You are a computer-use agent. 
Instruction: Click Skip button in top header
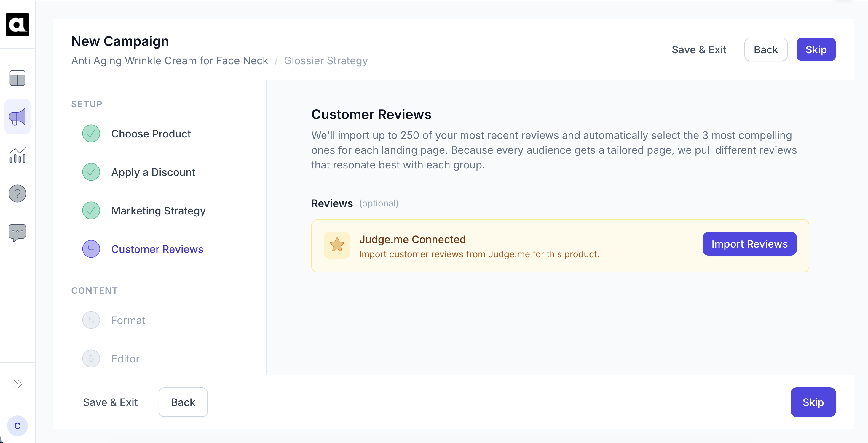click(816, 49)
